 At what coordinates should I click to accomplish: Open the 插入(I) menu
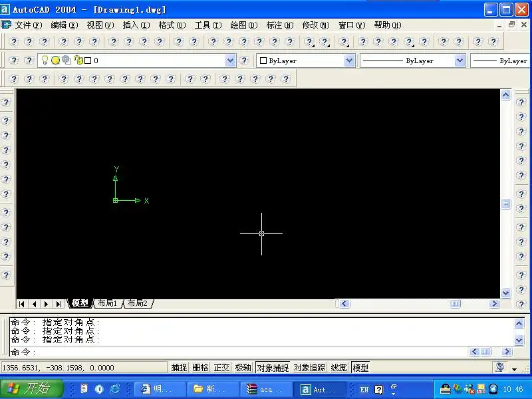click(136, 25)
